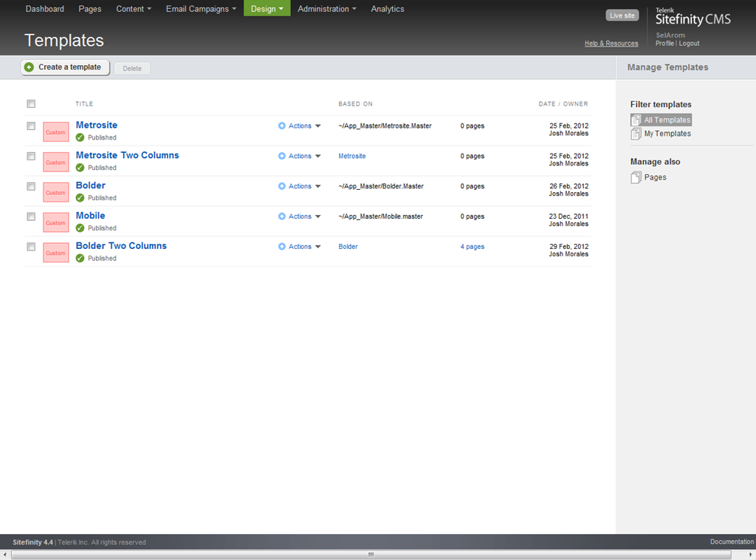Click the horizontal scrollbar at the bottom
Viewport: 756px width, 560px height.
pyautogui.click(x=371, y=554)
